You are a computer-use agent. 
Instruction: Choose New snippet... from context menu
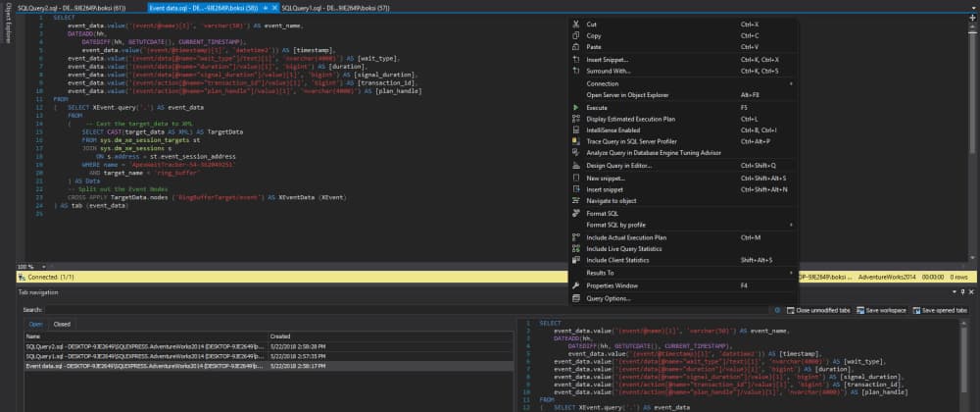point(683,179)
